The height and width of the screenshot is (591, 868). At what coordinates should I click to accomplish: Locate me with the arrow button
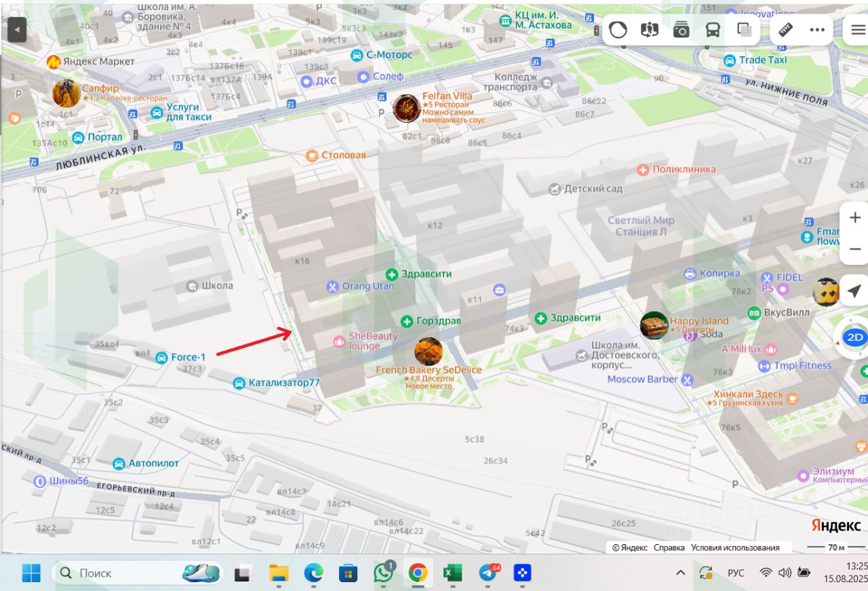(855, 291)
